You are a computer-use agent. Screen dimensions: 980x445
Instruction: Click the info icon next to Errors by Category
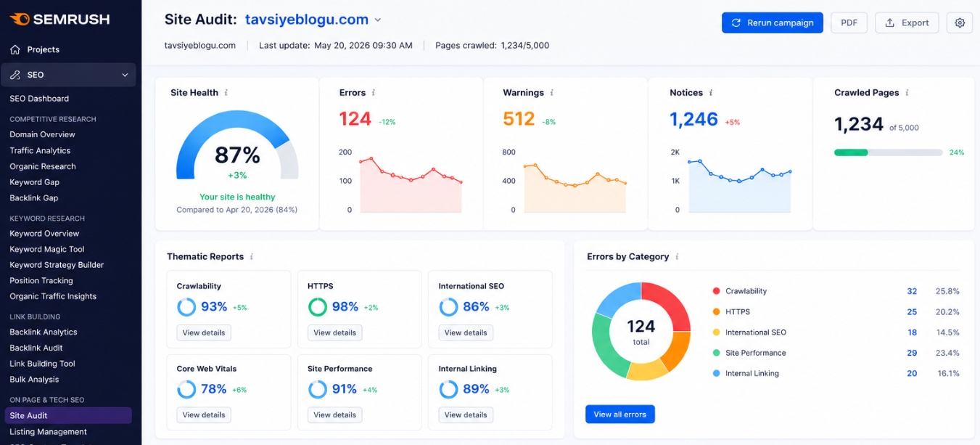click(677, 257)
